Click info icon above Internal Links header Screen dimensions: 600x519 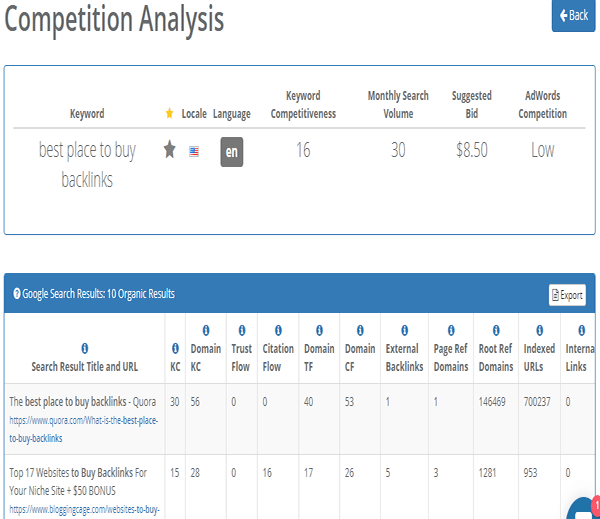[x=582, y=330]
